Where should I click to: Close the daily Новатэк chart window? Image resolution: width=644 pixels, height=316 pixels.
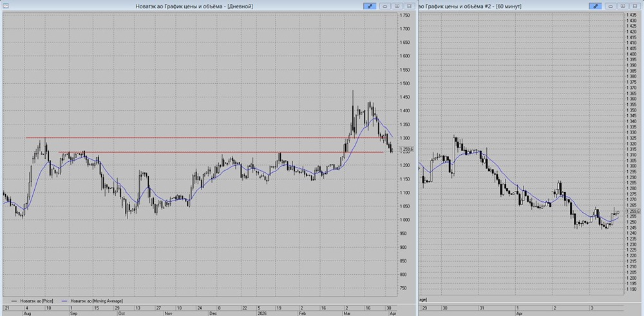tap(409, 6)
